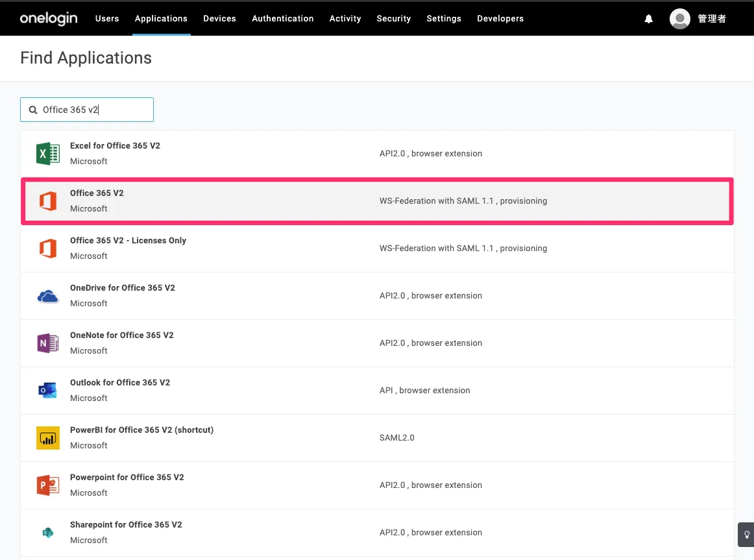Click the Excel for Office 365 V2 icon
754x560 pixels.
click(x=48, y=154)
